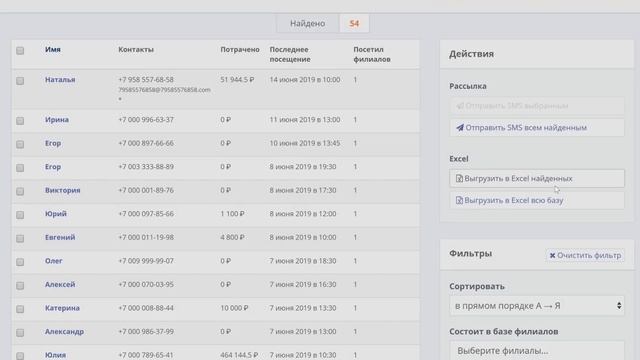The width and height of the screenshot is (640, 360).
Task: Click the visit date 10 июня 2019 в 13:45
Action: (305, 143)
